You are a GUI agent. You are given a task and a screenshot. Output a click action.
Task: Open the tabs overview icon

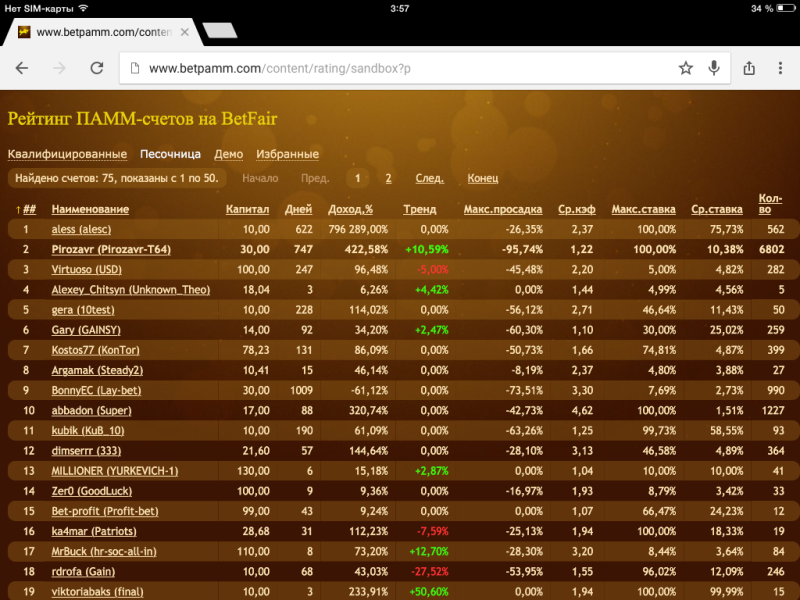point(781,68)
